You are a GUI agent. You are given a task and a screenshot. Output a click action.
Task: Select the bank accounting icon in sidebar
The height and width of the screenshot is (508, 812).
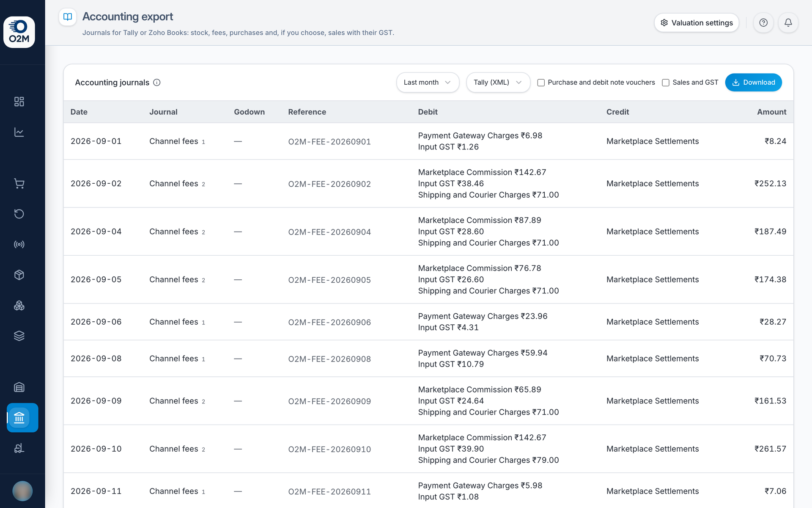coord(22,418)
